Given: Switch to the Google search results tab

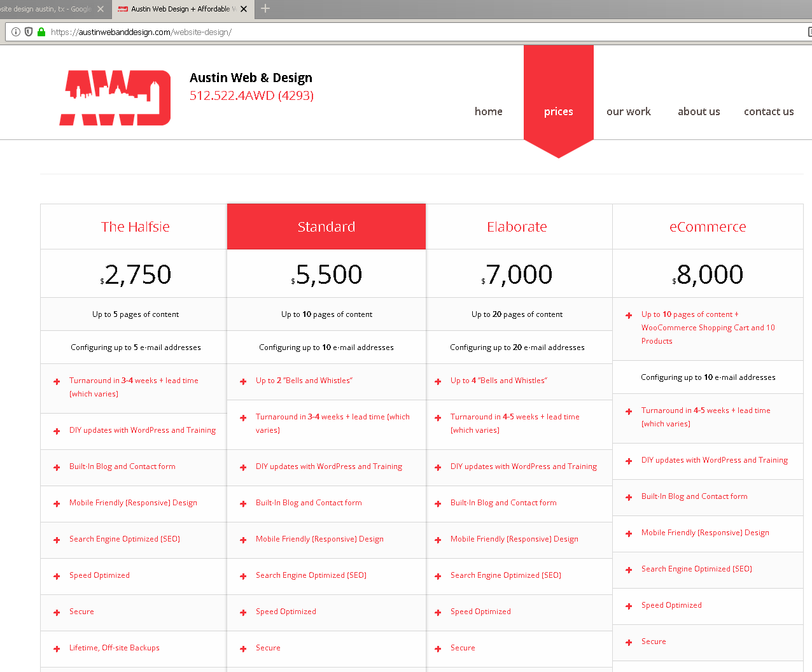Looking at the screenshot, I should pyautogui.click(x=51, y=9).
